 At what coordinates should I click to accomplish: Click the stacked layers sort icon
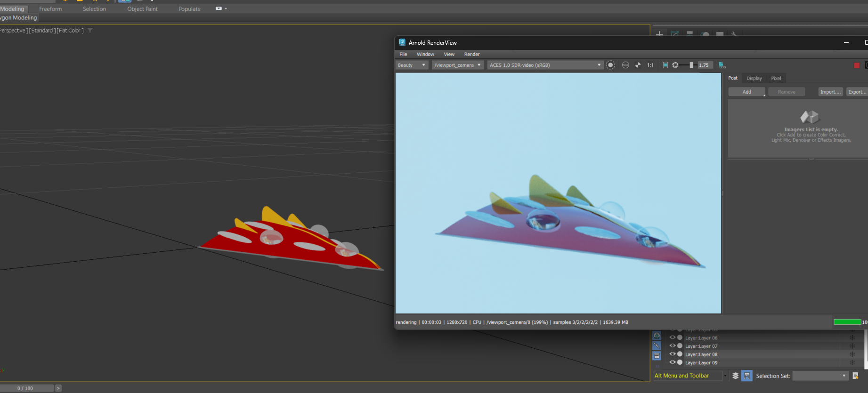coord(735,376)
